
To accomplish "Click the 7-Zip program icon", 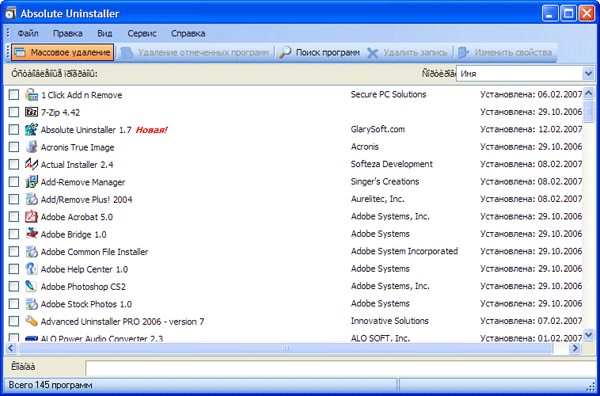I will pos(31,112).
